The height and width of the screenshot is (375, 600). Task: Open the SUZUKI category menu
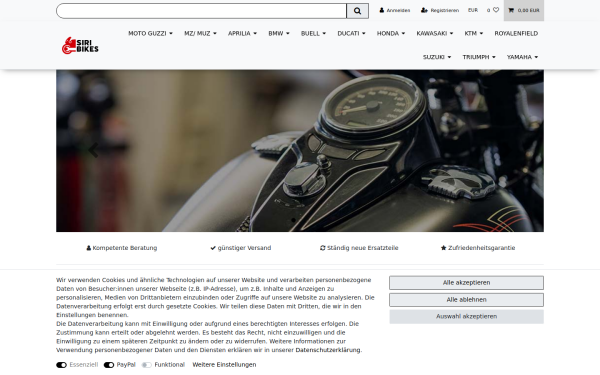(437, 57)
